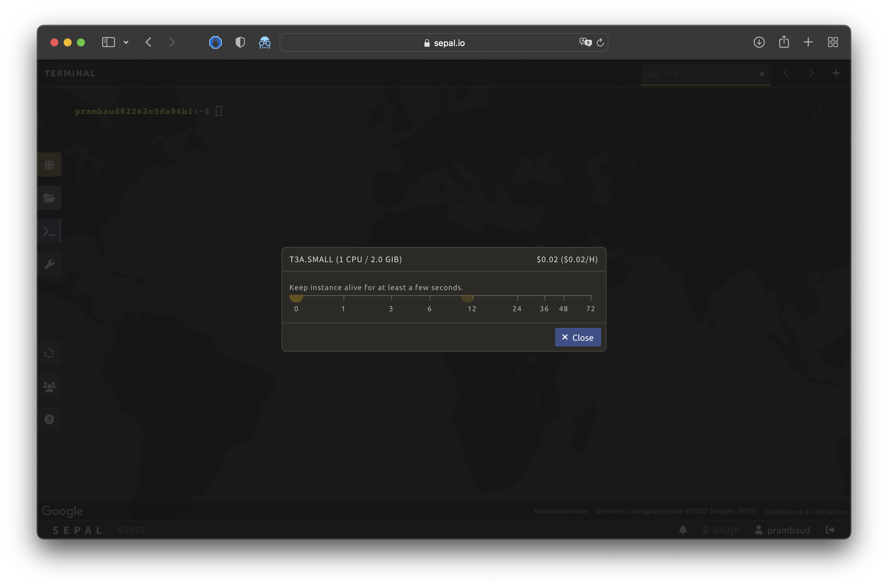
Task: Select the Terminal icon in sidebar
Action: (49, 231)
